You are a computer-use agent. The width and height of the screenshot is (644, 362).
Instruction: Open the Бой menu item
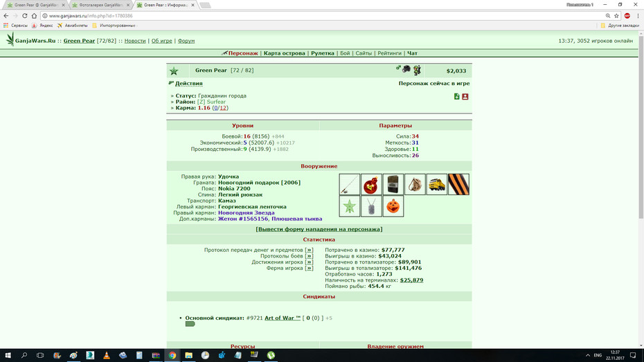coord(345,53)
